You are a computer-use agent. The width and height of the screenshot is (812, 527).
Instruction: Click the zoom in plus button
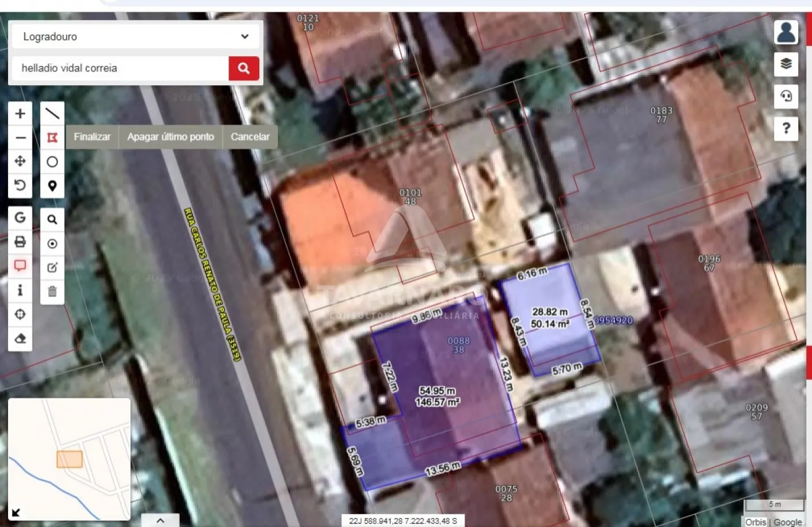20,114
